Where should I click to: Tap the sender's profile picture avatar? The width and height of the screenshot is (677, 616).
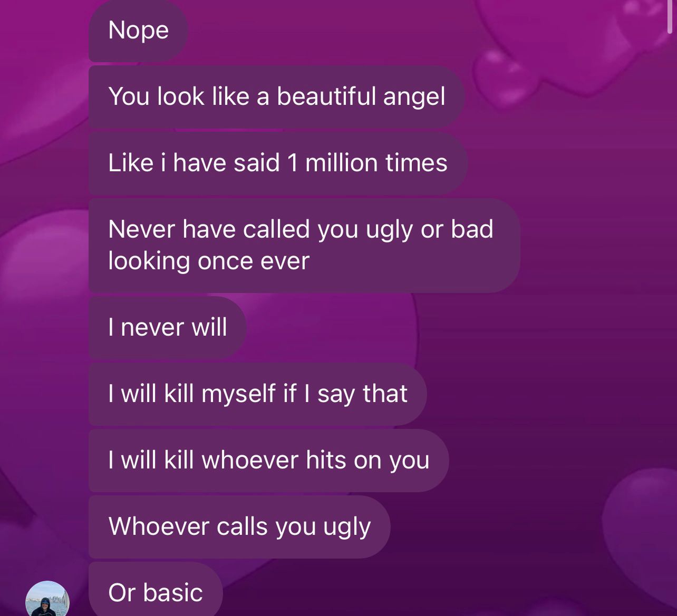pos(47,599)
